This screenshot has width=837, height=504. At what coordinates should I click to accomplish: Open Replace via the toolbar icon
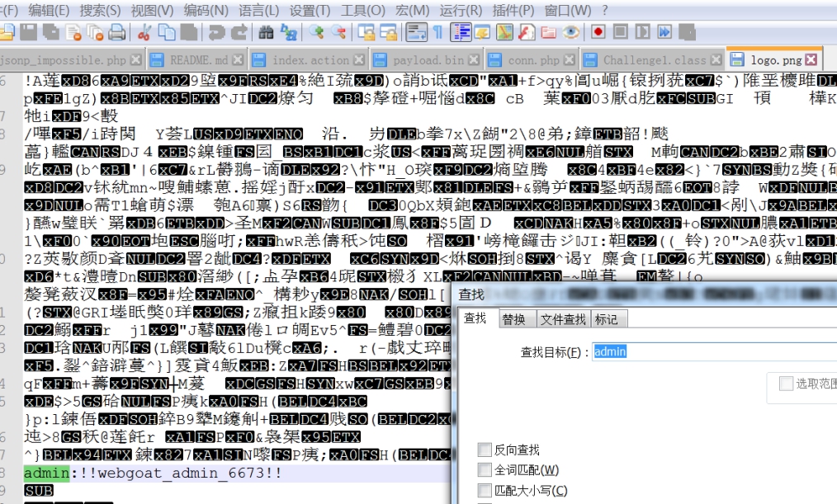(288, 32)
